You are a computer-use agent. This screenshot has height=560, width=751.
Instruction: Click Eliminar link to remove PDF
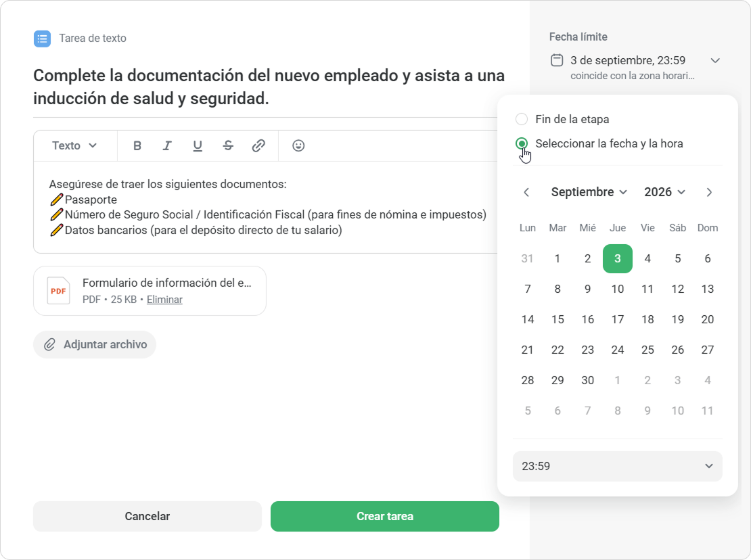point(164,300)
